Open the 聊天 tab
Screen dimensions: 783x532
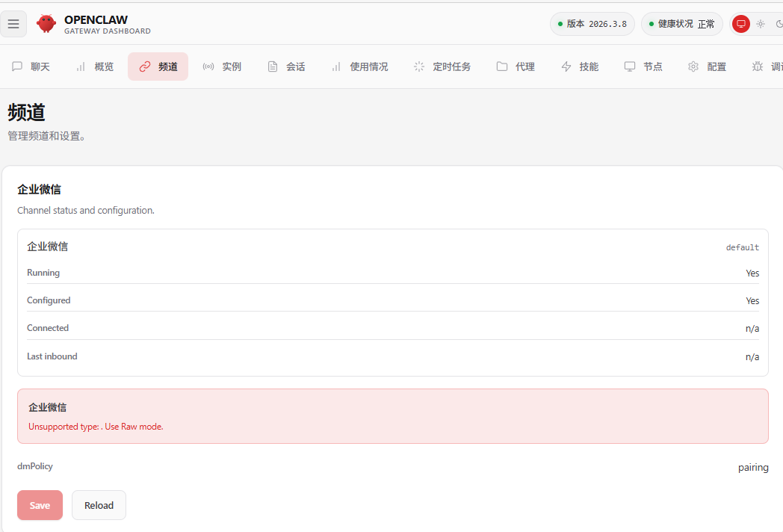click(x=31, y=66)
